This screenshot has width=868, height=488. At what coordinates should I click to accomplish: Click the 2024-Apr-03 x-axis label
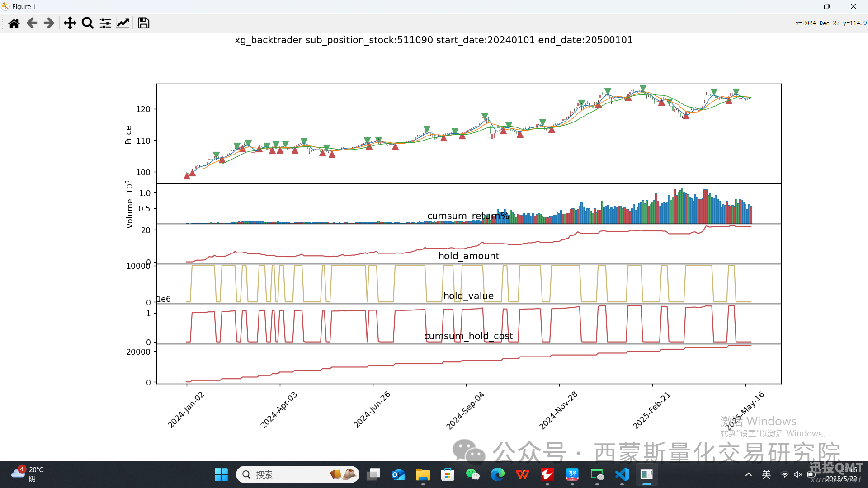[x=278, y=410]
